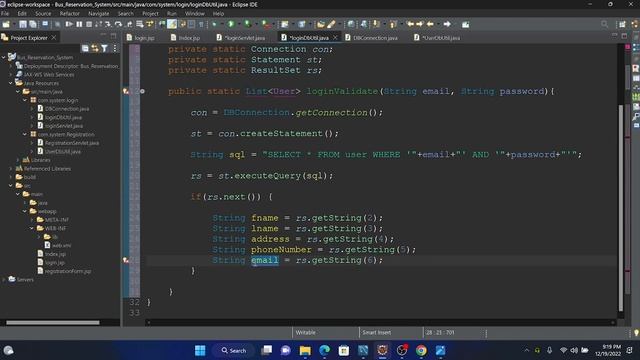Click the Last Edit Location arrow icon

pyautogui.click(x=410, y=24)
